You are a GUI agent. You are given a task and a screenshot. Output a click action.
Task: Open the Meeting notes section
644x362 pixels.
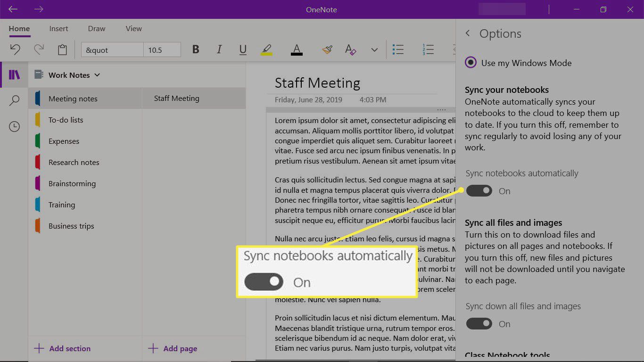coord(85,99)
